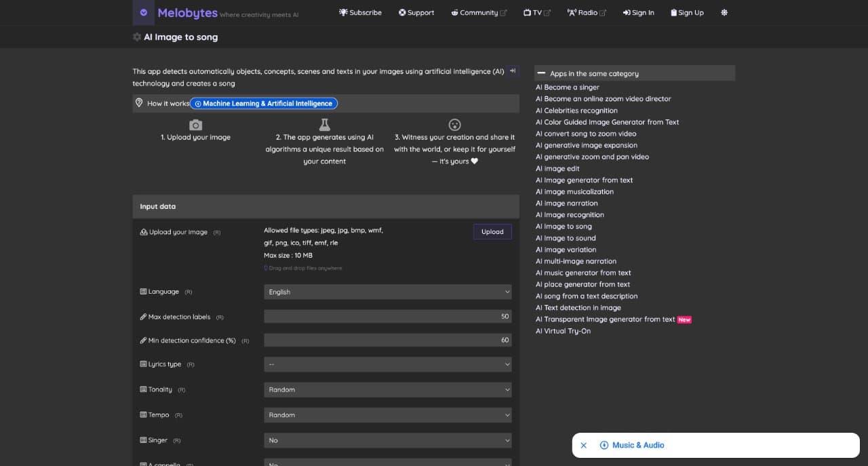Image resolution: width=868 pixels, height=466 pixels.
Task: Open AI image edit link
Action: click(557, 168)
